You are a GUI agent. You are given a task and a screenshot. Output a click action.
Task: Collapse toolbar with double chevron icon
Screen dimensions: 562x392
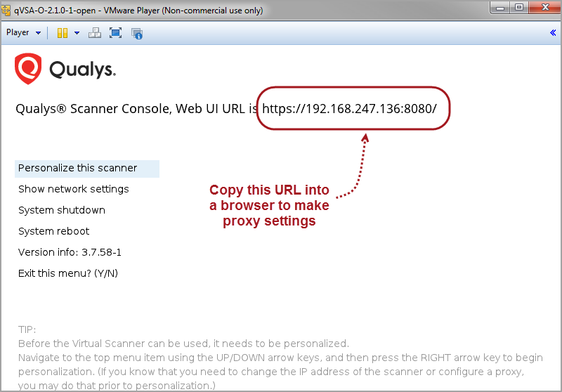click(553, 33)
